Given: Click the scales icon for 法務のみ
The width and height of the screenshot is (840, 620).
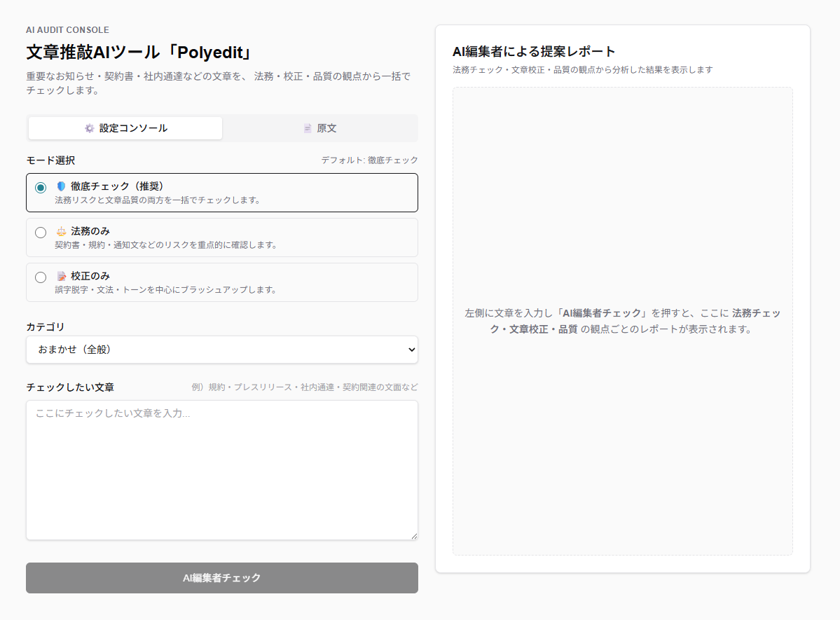Looking at the screenshot, I should [x=61, y=231].
